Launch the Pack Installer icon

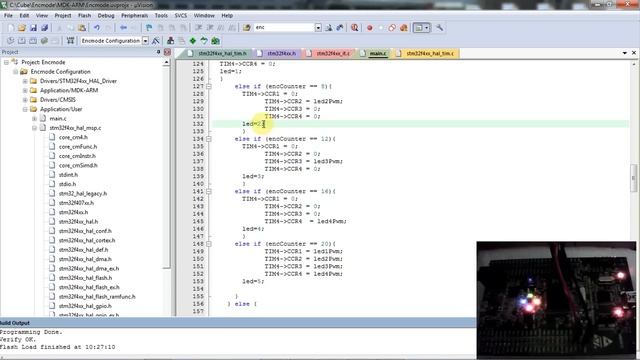click(215, 41)
